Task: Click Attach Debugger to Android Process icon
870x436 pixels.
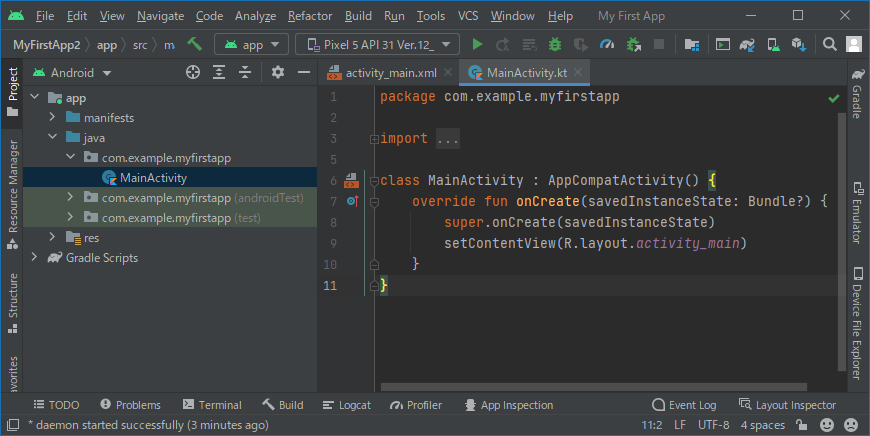Action: point(633,44)
